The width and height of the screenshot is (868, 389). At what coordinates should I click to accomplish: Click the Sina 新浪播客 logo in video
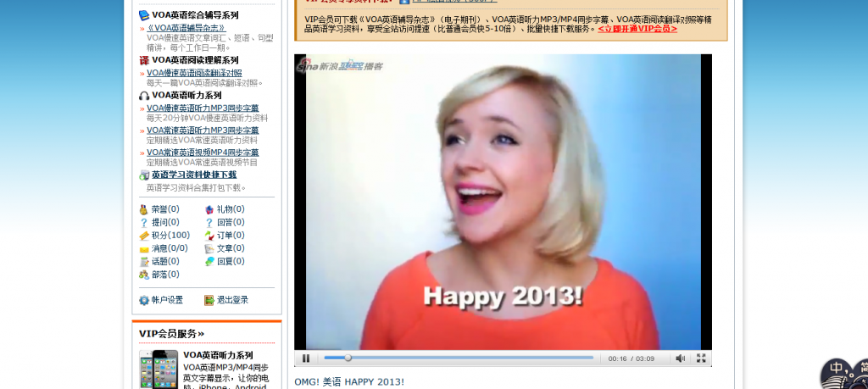coord(339,65)
